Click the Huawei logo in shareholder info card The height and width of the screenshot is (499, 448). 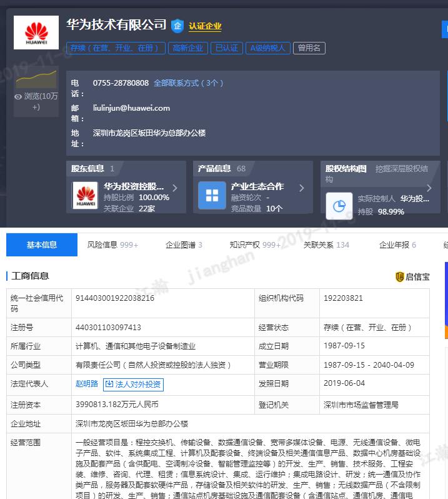pos(86,196)
